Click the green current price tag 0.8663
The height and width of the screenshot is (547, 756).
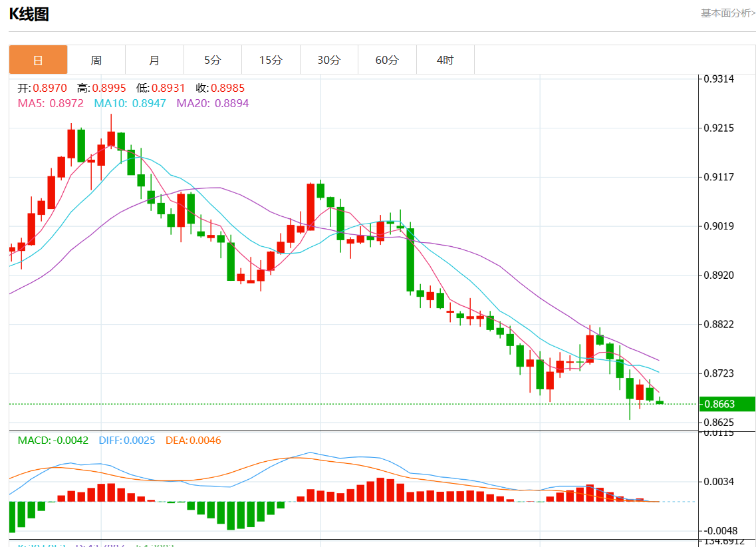pyautogui.click(x=727, y=404)
